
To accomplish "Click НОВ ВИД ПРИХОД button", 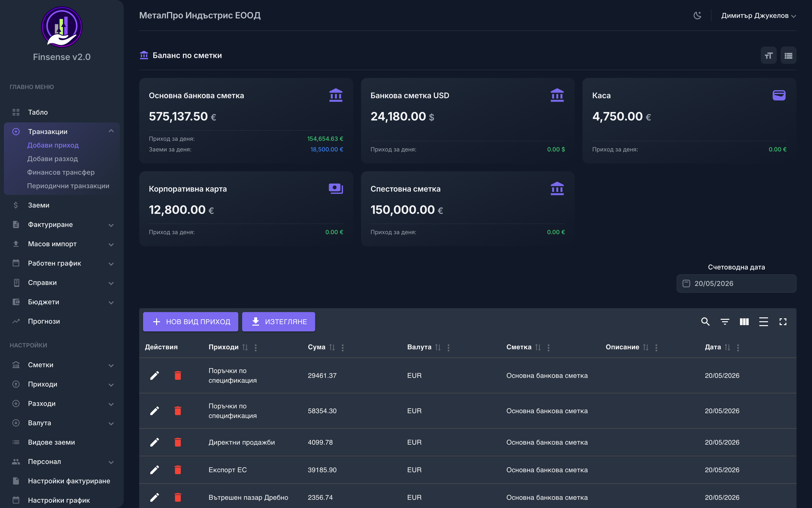I will pos(191,321).
